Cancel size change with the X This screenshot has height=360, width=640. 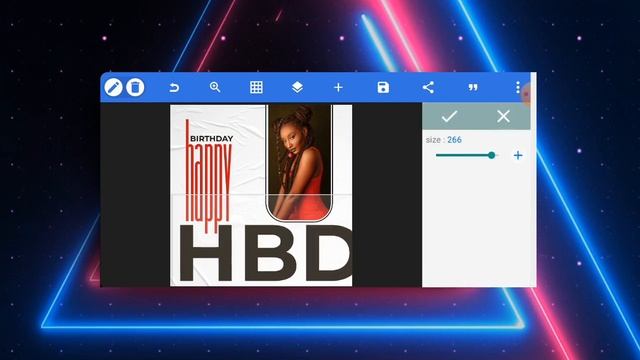pyautogui.click(x=503, y=116)
